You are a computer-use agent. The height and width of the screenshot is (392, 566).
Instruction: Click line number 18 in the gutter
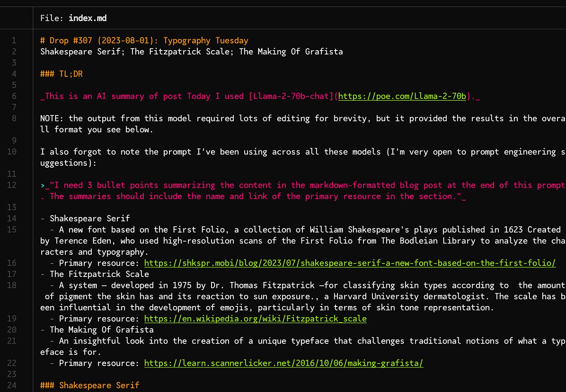click(12, 285)
